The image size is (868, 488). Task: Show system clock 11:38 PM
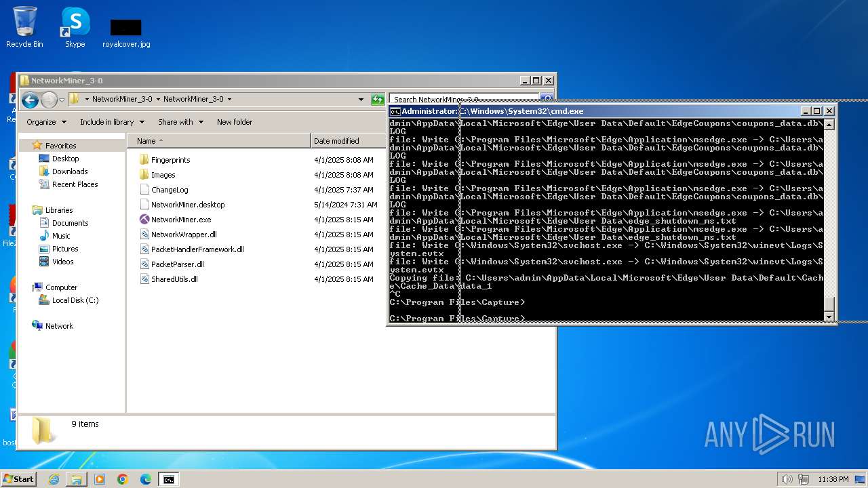[833, 479]
